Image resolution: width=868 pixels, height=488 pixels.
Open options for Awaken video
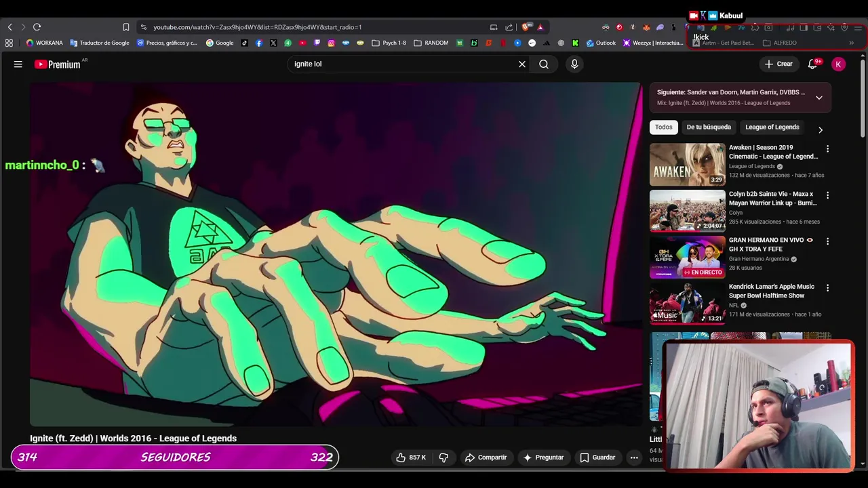tap(827, 148)
